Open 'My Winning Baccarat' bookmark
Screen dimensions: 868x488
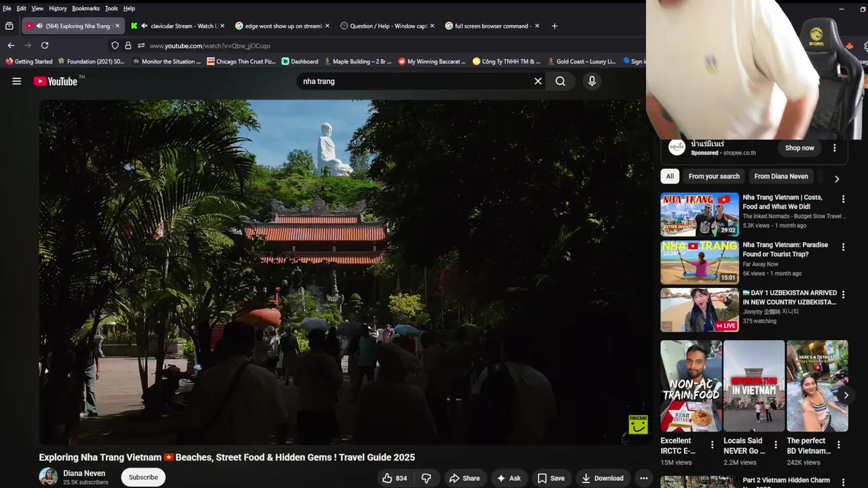[x=432, y=61]
